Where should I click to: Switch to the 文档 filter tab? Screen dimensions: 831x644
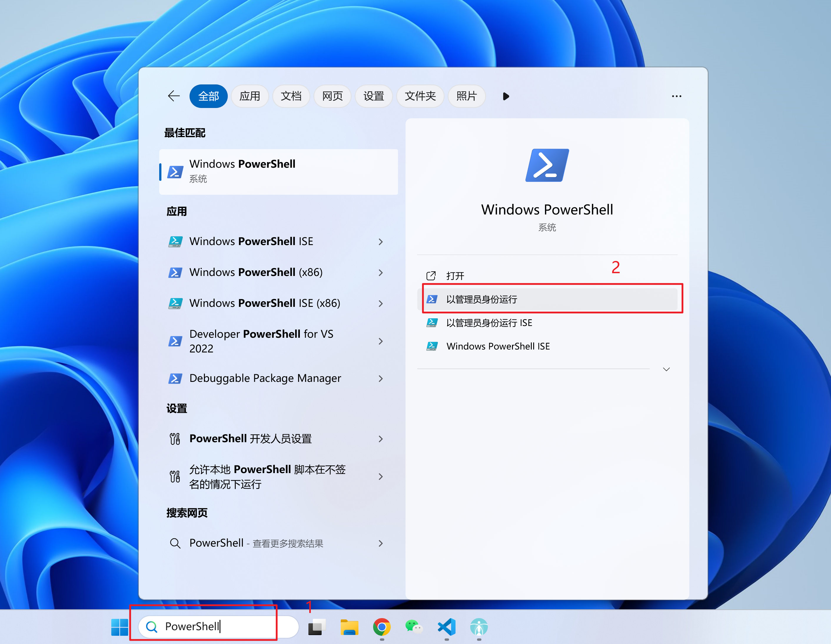pyautogui.click(x=291, y=96)
